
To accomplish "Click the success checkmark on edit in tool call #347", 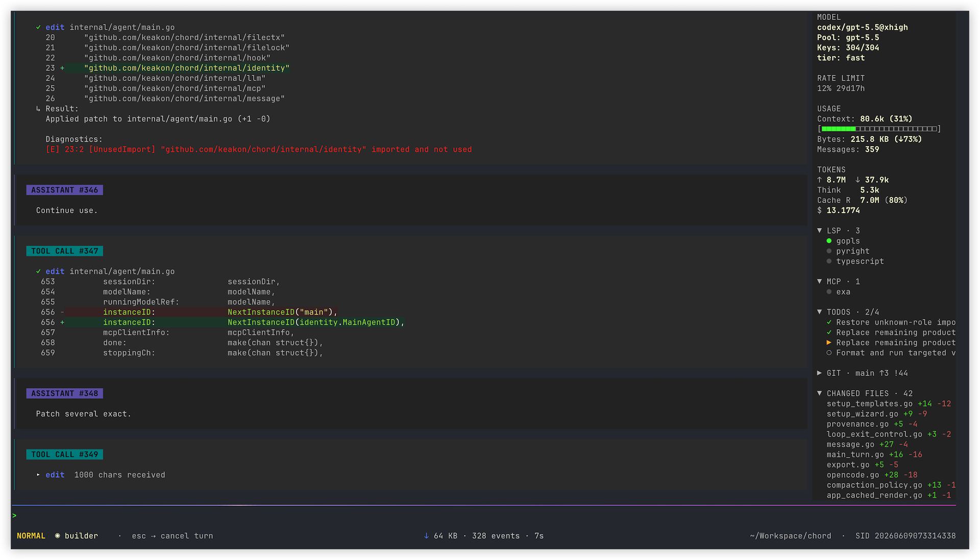I will pos(38,271).
